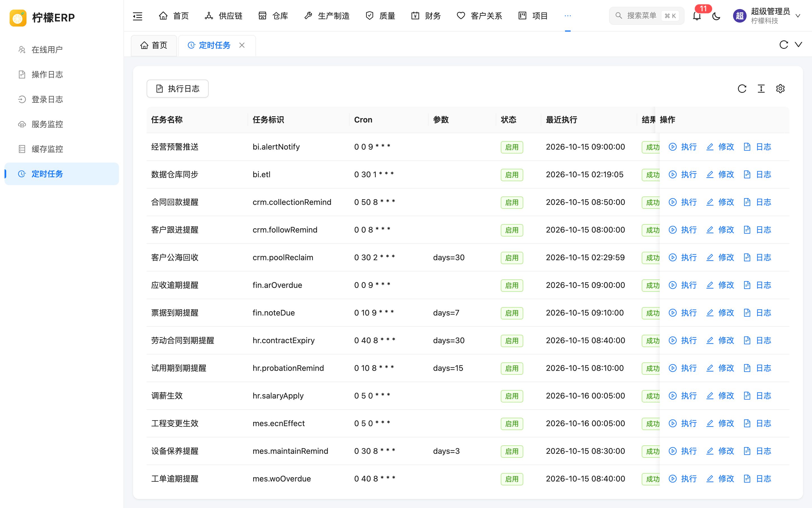The image size is (812, 508).
Task: Click the 执行日志 button
Action: click(x=178, y=89)
